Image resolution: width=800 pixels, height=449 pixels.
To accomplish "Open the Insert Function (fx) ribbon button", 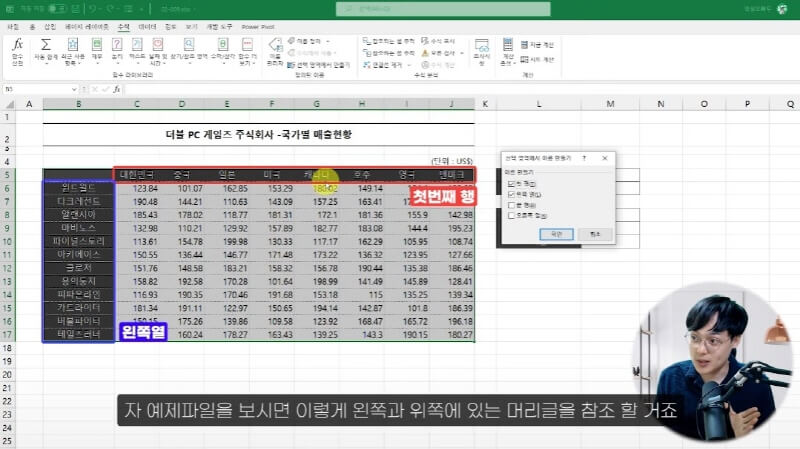I will pyautogui.click(x=18, y=51).
